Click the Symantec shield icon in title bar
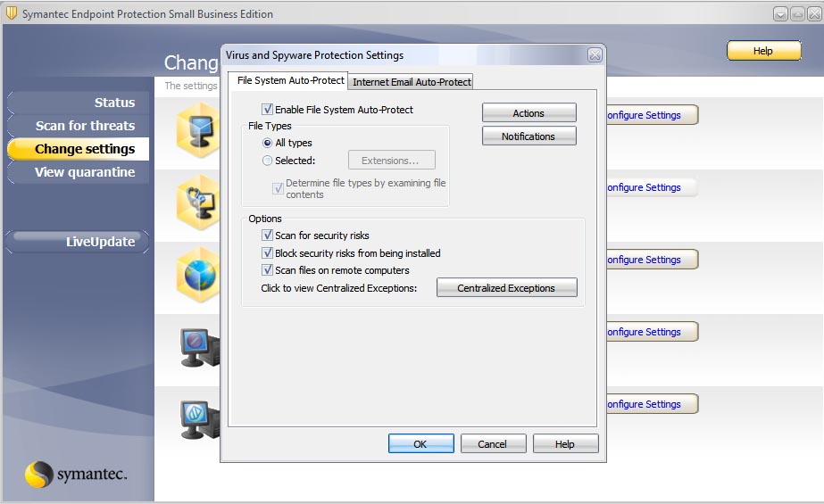The width and height of the screenshot is (824, 504). click(11, 13)
